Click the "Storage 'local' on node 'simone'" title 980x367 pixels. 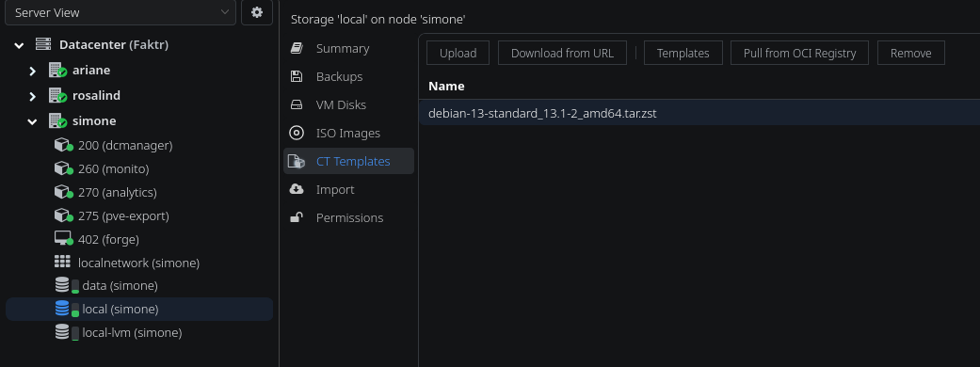378,20
